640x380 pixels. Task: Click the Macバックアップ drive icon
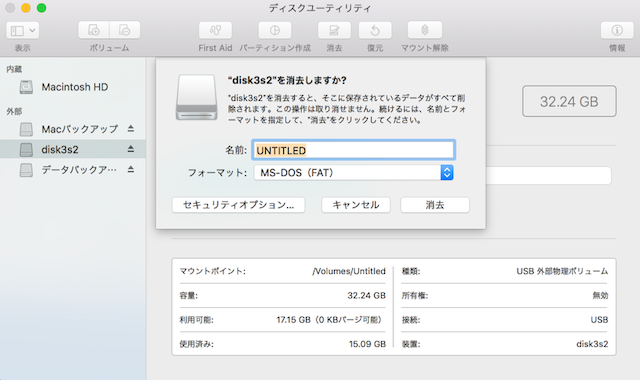pos(26,129)
